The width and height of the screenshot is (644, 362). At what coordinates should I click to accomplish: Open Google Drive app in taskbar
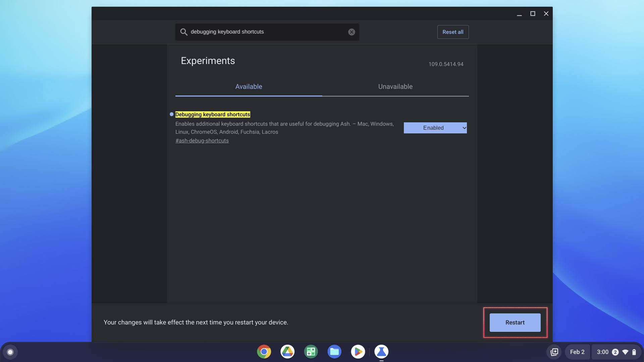pos(287,351)
